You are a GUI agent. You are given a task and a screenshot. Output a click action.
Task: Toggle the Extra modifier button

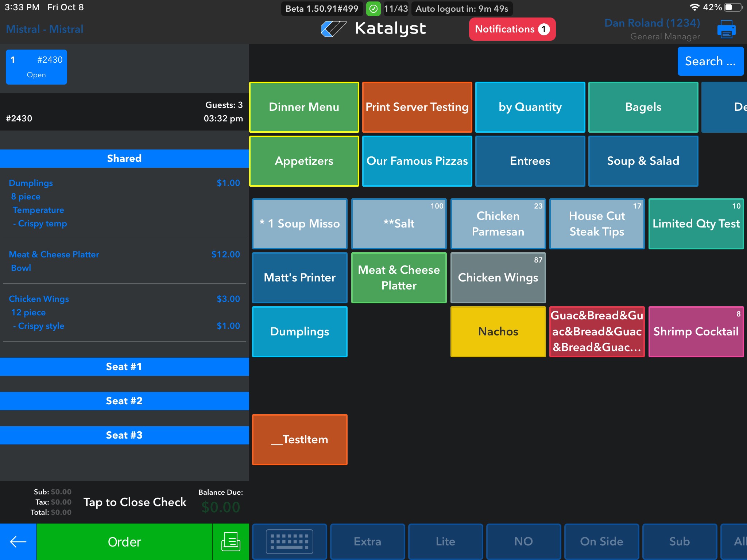[x=367, y=542]
